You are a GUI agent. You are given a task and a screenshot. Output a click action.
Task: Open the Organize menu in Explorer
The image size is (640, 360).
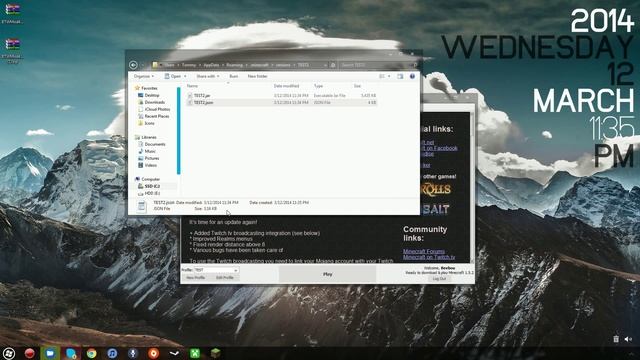coord(144,76)
